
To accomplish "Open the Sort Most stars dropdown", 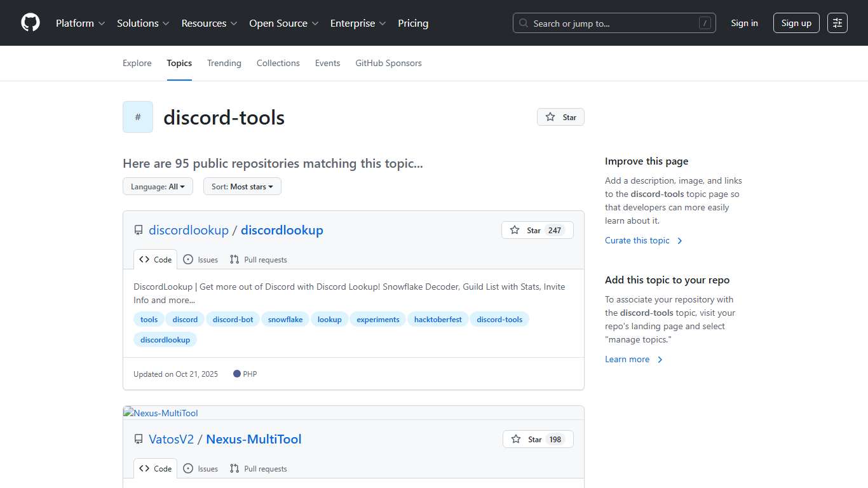I will click(x=242, y=186).
